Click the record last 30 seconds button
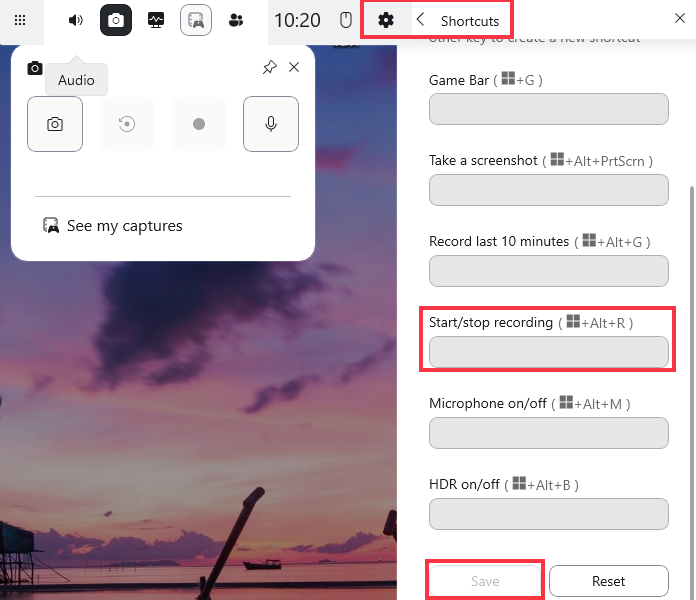This screenshot has width=696, height=600. 127,124
